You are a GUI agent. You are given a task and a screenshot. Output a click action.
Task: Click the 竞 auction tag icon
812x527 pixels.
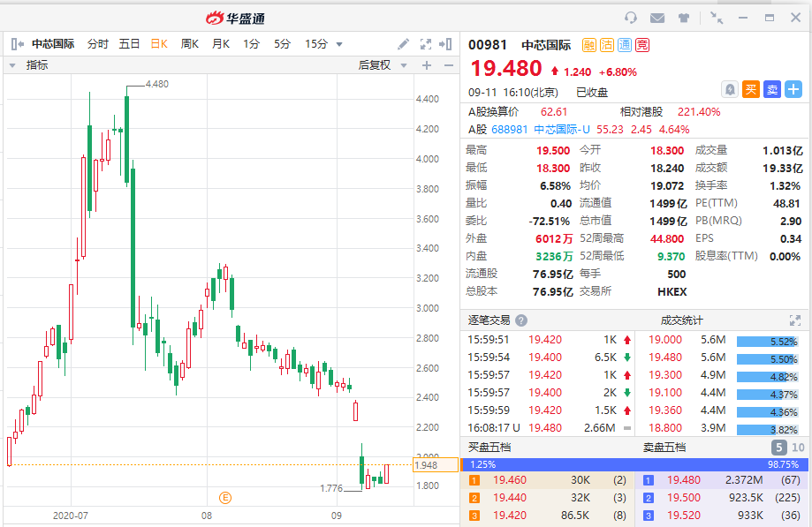pos(642,45)
